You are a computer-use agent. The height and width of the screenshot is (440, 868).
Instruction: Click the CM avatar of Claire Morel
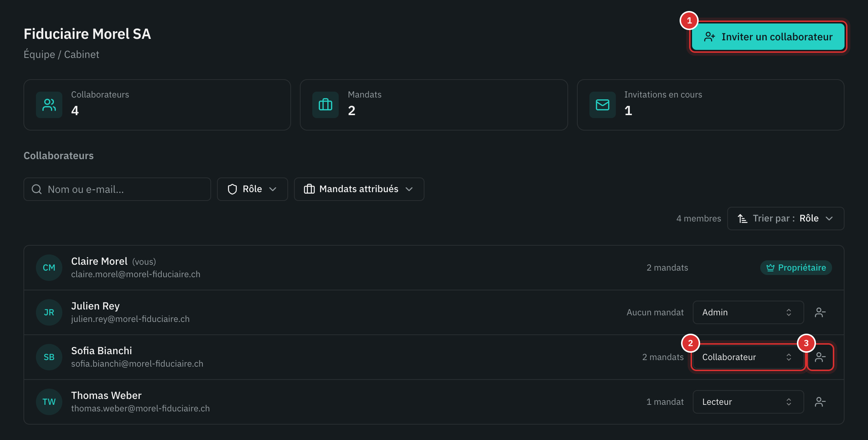(49, 268)
